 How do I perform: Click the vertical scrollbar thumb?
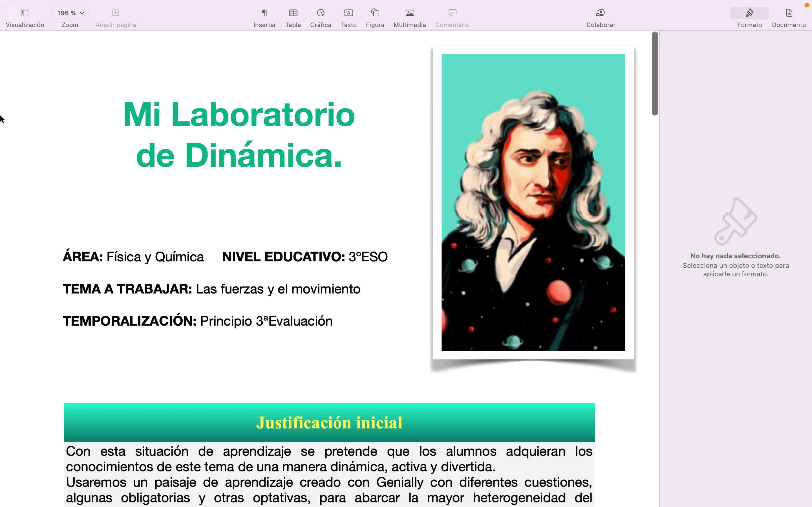[655, 74]
